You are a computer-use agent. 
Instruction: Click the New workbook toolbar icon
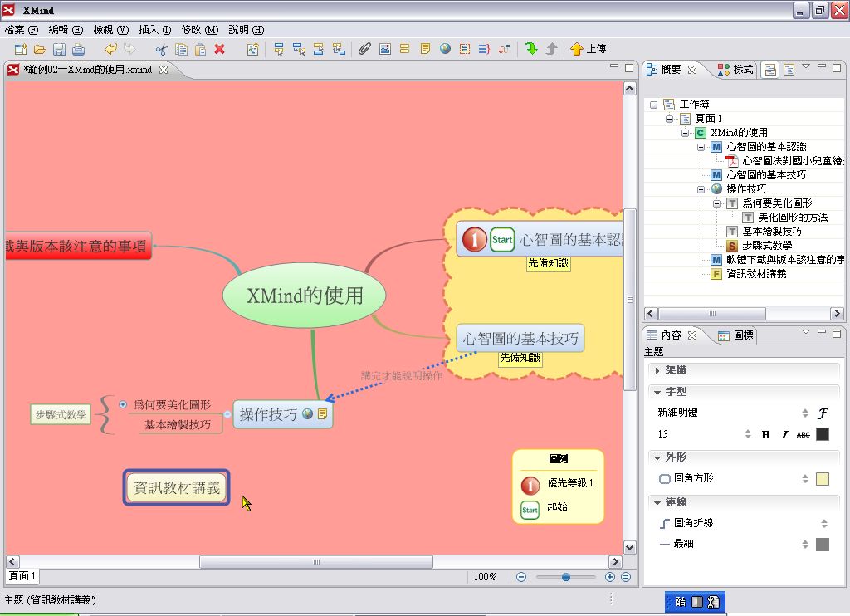click(x=21, y=49)
